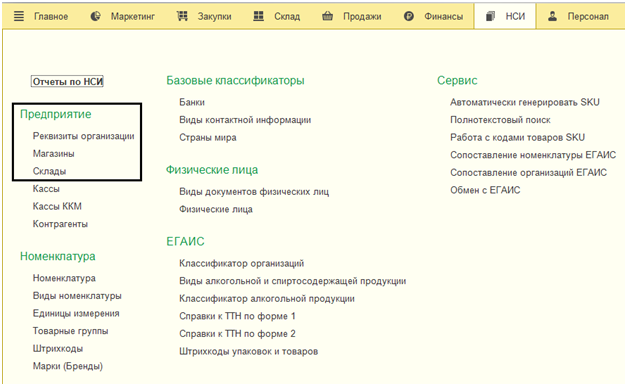Open Страны мира
627x386 pixels.
[x=208, y=138]
